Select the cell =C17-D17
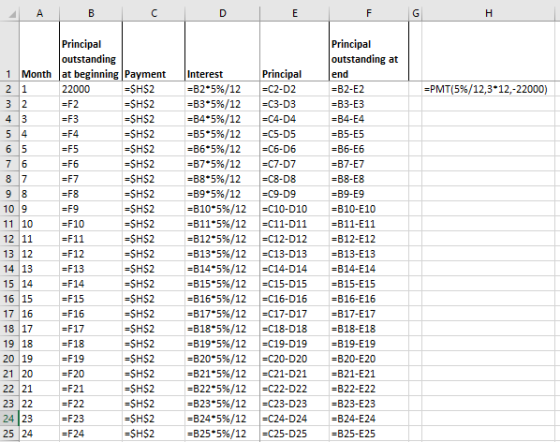This screenshot has height=442, width=560. 294,314
